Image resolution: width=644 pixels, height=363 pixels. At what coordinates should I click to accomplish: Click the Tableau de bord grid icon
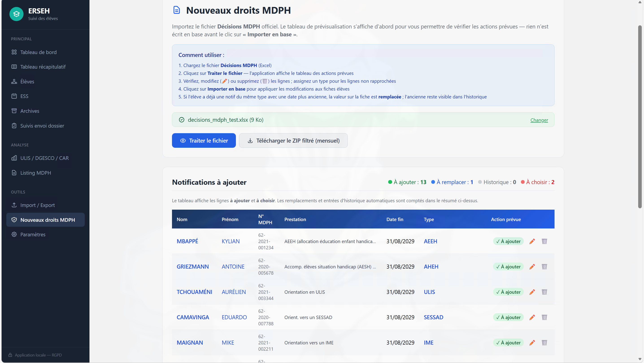(x=14, y=52)
